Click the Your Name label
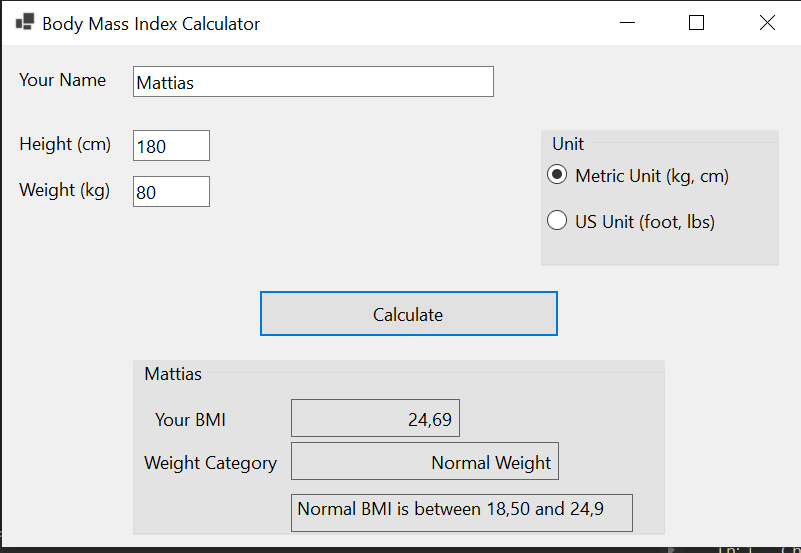801x553 pixels. point(62,80)
